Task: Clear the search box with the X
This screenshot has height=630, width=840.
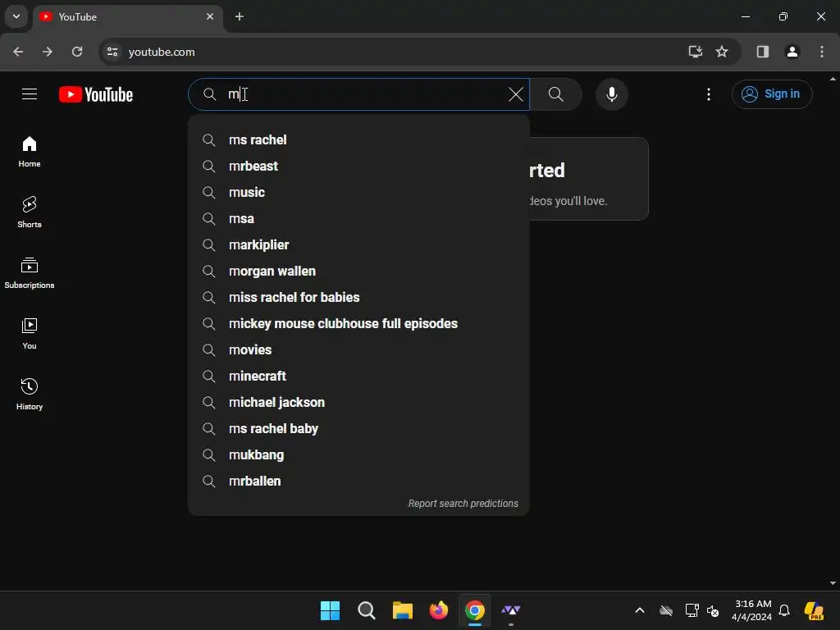Action: [515, 94]
